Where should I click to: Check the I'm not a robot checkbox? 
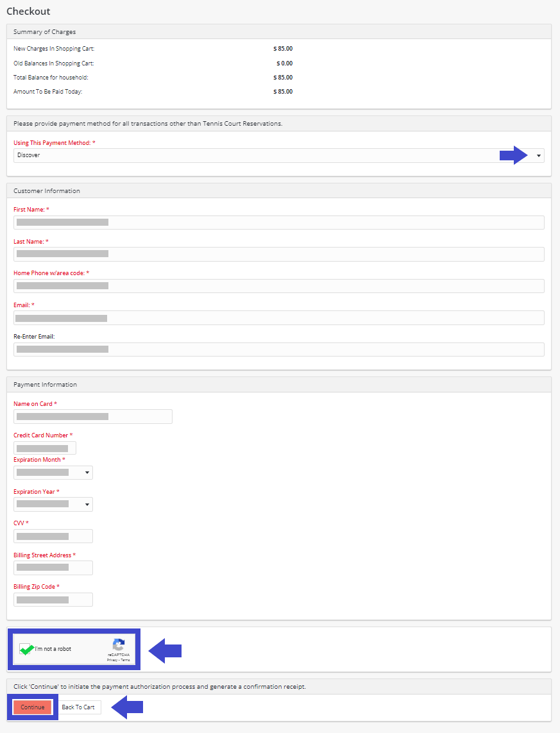(25, 649)
